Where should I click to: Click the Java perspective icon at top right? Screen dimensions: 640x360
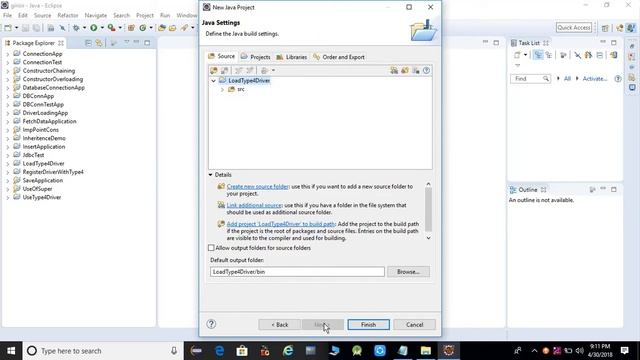pos(631,28)
